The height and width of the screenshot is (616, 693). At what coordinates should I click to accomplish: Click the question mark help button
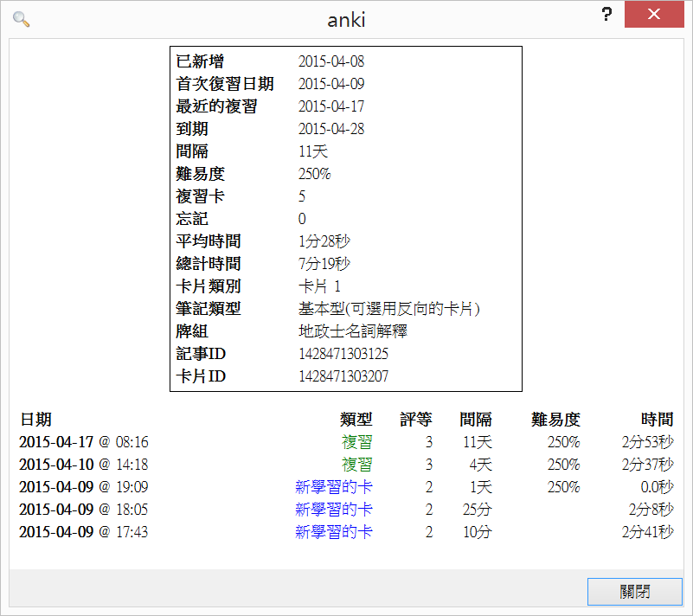point(606,15)
